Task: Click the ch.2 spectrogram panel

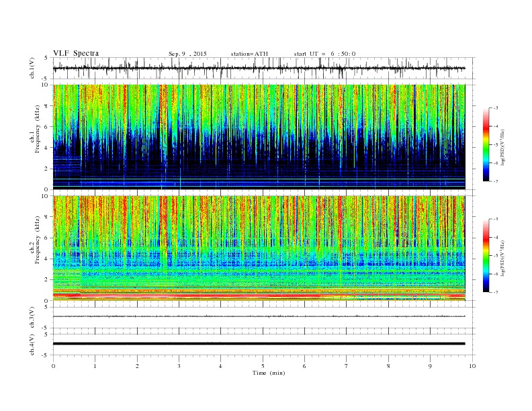Action: (259, 248)
